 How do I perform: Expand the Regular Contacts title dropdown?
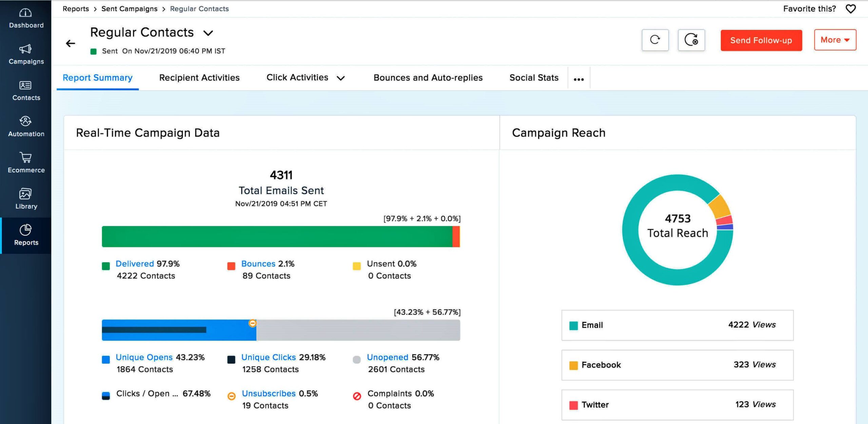(208, 33)
